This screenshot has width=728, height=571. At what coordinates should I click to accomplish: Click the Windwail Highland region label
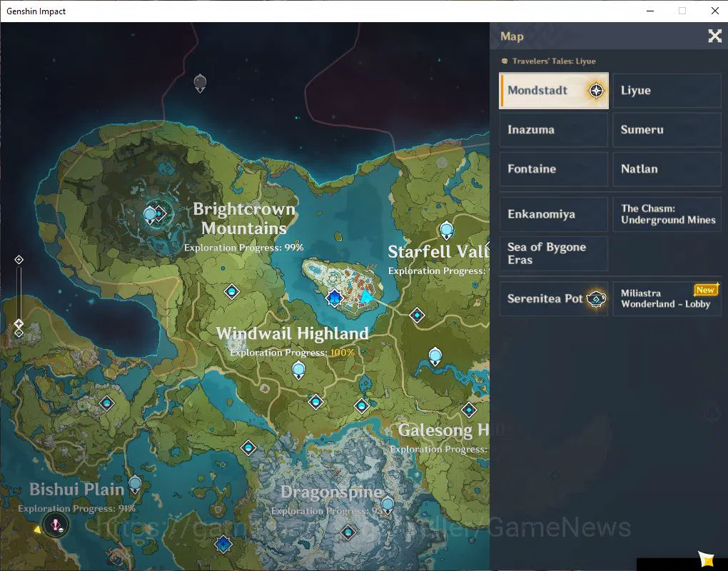293,333
